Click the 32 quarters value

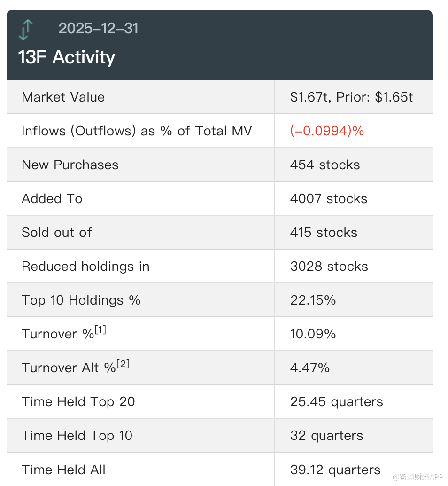point(326,436)
